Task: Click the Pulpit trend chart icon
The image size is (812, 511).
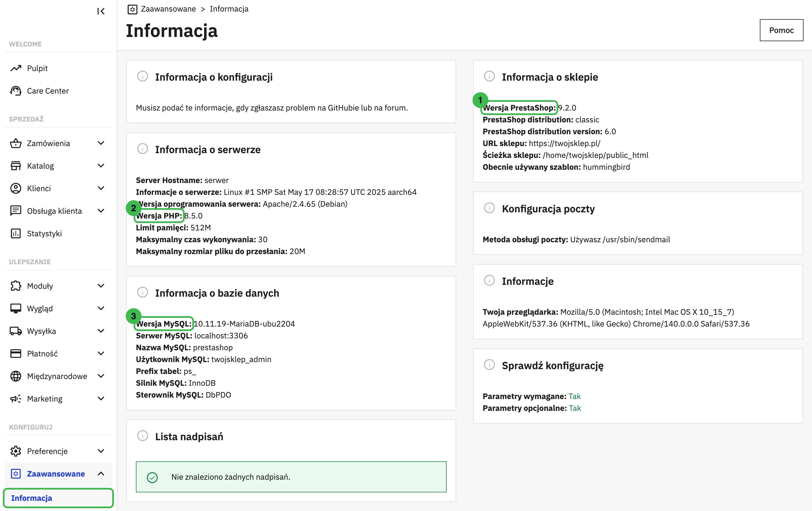Action: pos(16,68)
